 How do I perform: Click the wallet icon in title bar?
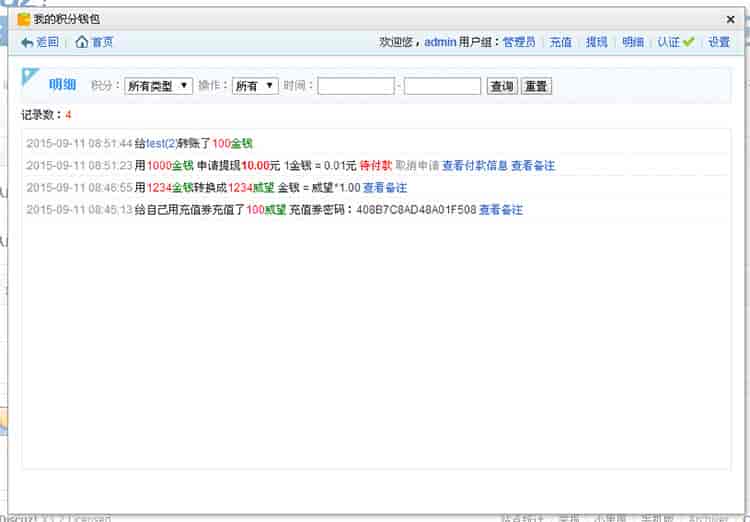pyautogui.click(x=24, y=19)
